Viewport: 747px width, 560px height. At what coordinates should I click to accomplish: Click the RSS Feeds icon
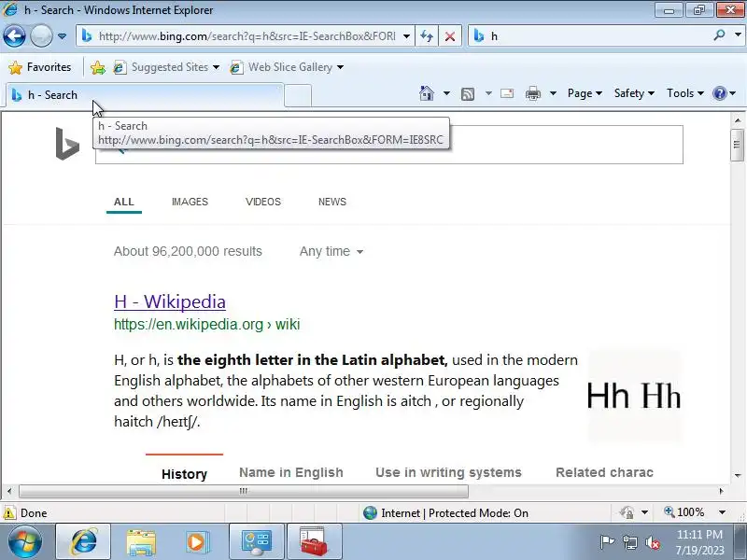pos(468,94)
